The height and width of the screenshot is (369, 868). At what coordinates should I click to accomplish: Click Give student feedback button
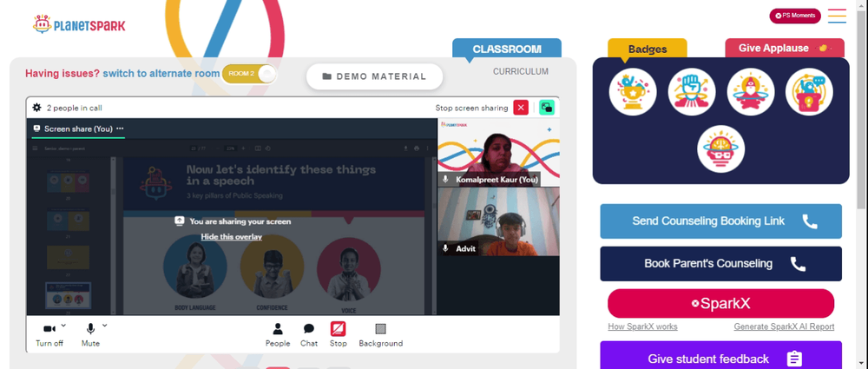[x=720, y=356]
